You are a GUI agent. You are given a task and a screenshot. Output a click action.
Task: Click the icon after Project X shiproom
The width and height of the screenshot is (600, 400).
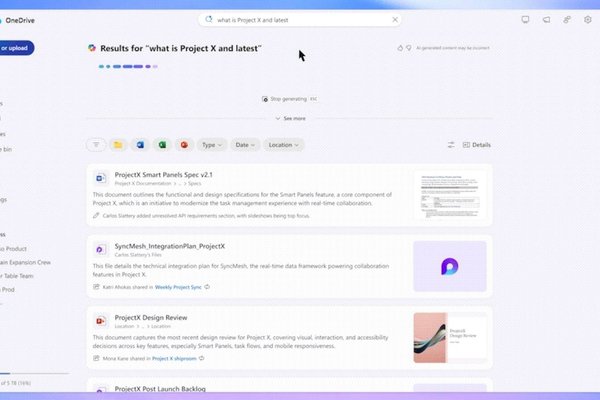pyautogui.click(x=202, y=358)
